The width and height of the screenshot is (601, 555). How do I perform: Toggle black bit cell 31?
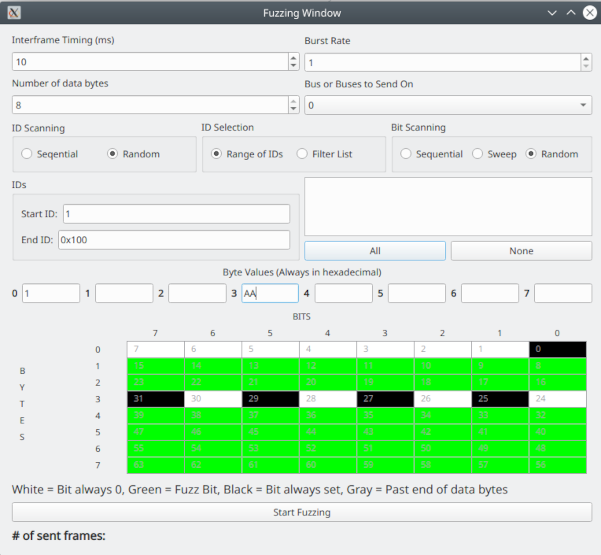[156, 399]
